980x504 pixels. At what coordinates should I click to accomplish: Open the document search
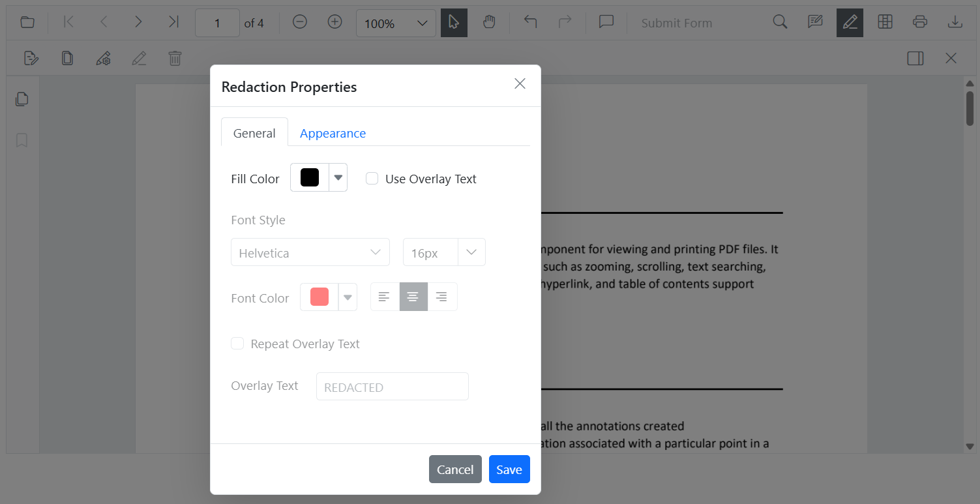(x=780, y=22)
